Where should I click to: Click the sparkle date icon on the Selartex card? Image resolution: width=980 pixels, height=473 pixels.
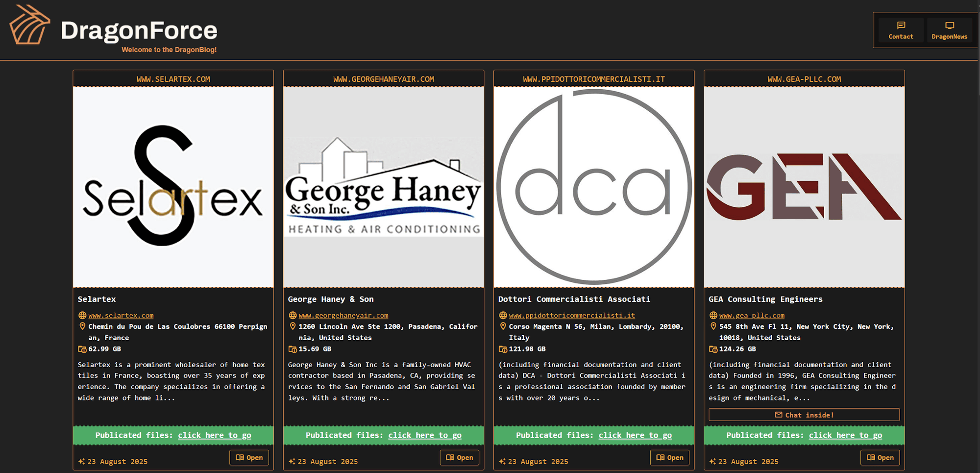[82, 462]
